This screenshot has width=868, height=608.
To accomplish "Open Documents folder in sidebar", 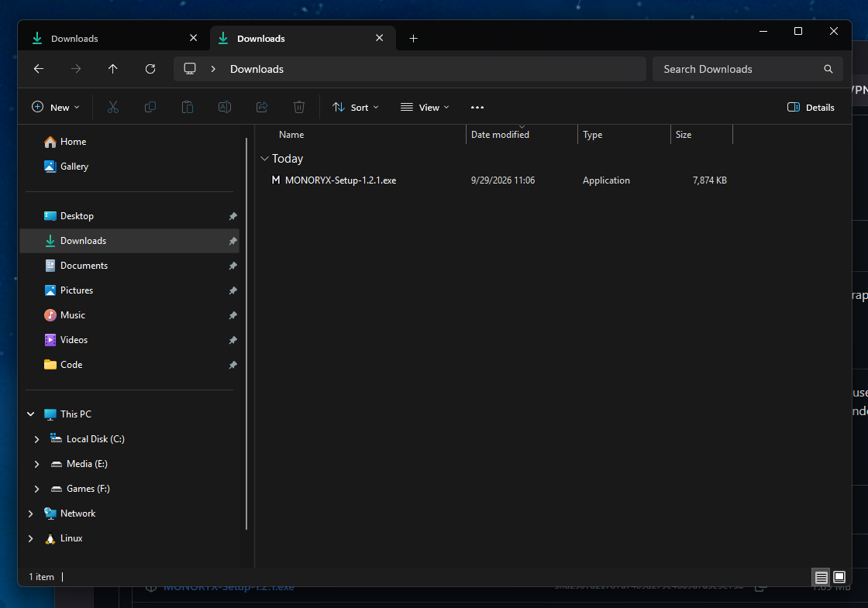I will tap(129, 266).
